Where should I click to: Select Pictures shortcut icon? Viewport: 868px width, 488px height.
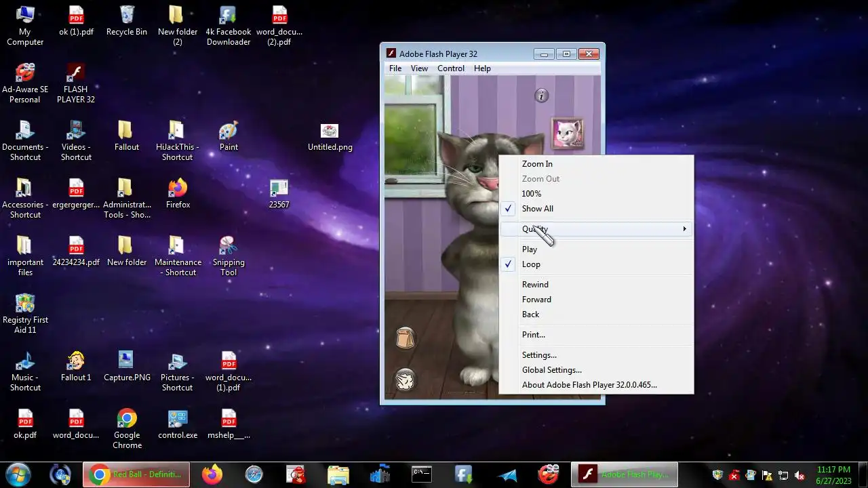pos(178,372)
